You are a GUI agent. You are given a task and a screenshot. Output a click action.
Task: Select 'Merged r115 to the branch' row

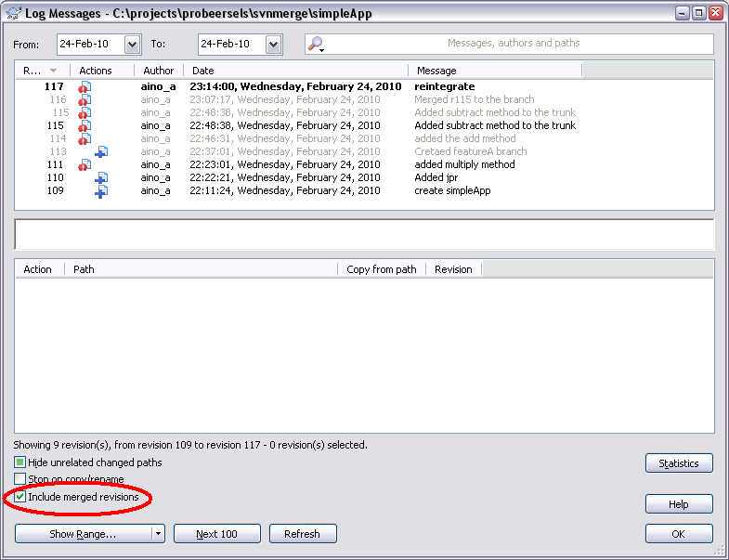[x=364, y=99]
